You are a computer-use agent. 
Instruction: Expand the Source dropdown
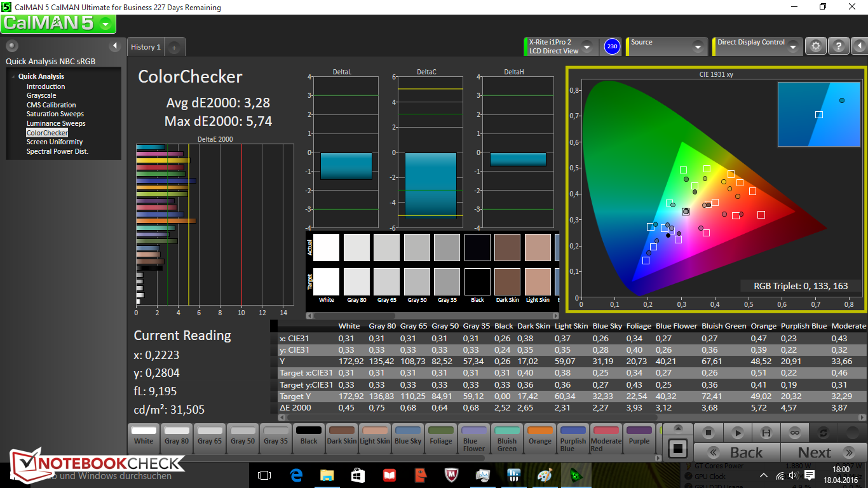coord(698,47)
